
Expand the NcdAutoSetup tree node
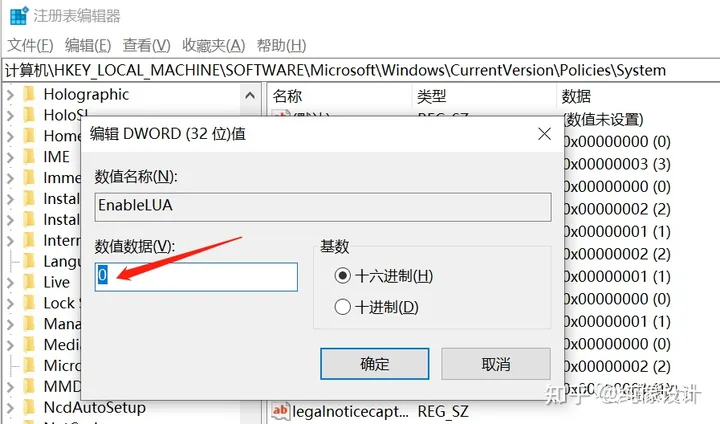[10, 407]
